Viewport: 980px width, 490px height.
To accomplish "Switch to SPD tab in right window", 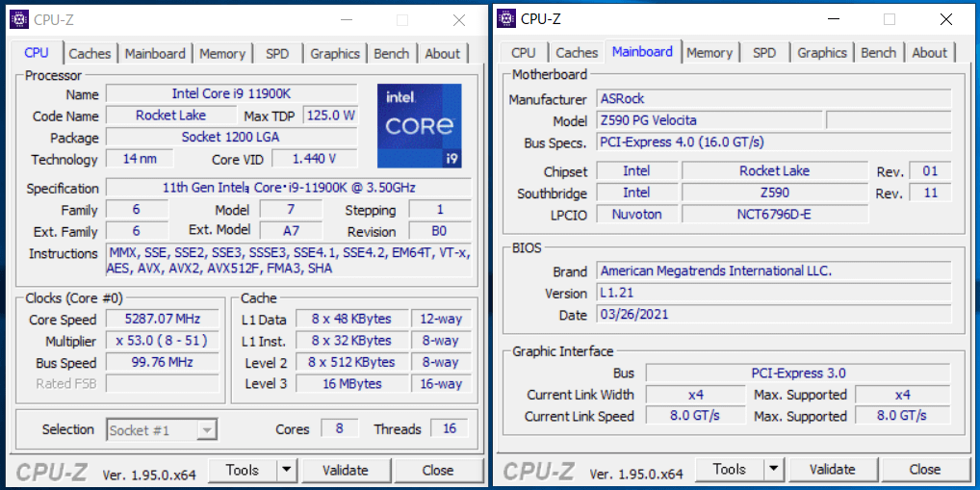I will pos(764,53).
